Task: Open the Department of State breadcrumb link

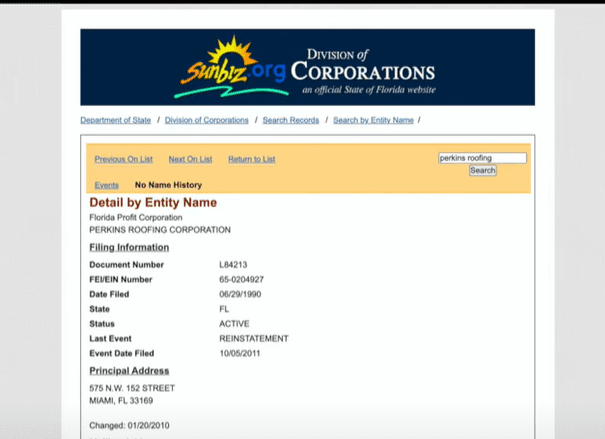Action: (x=116, y=120)
